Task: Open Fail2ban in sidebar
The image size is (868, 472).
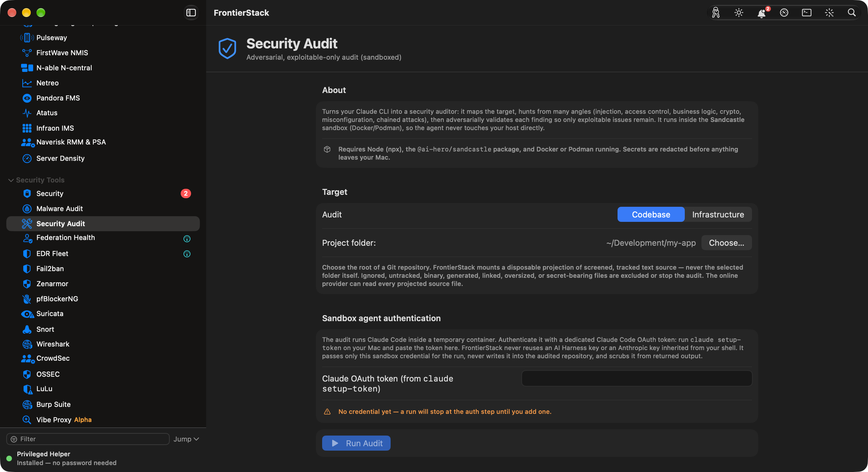Action: 103,268
